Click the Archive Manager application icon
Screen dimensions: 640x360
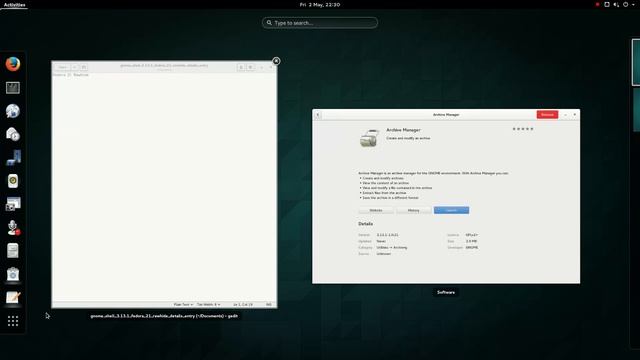pyautogui.click(x=369, y=138)
